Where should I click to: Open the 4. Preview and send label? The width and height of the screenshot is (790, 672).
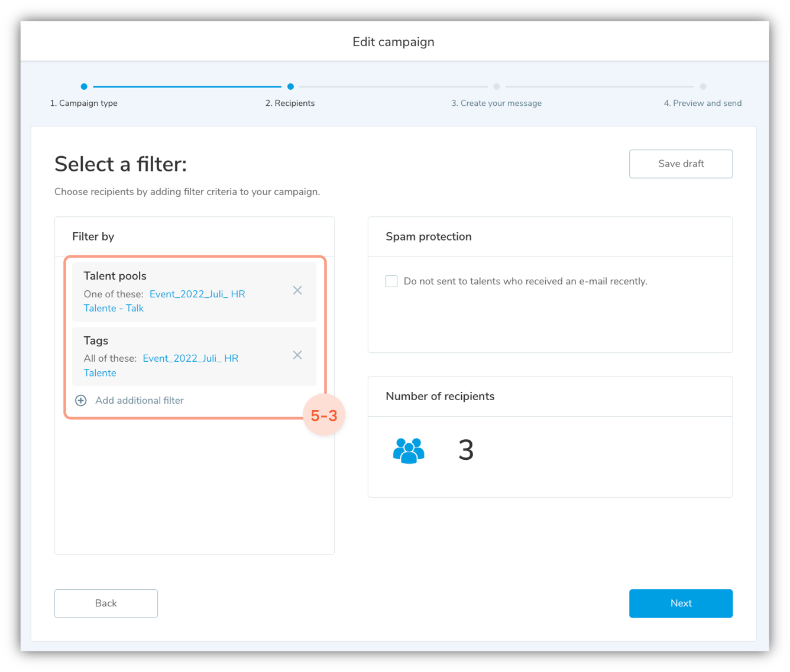(x=702, y=103)
